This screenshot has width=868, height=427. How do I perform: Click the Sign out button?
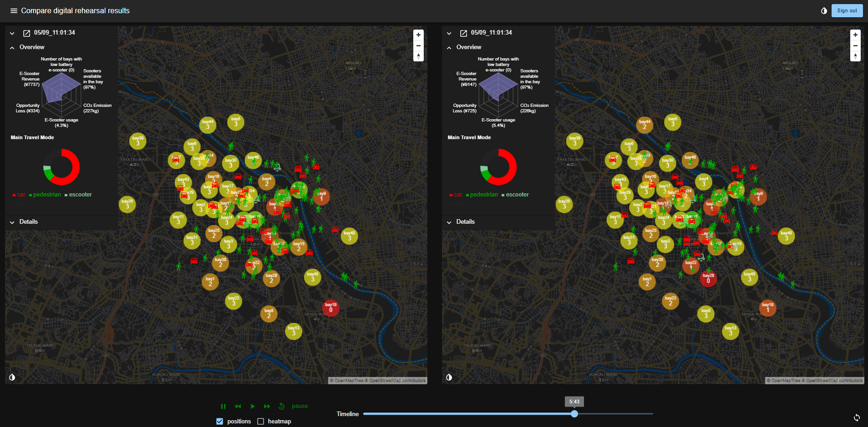coord(847,11)
